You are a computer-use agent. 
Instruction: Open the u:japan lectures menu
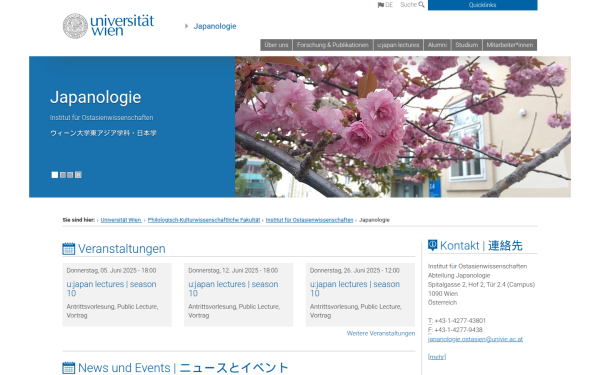click(398, 45)
